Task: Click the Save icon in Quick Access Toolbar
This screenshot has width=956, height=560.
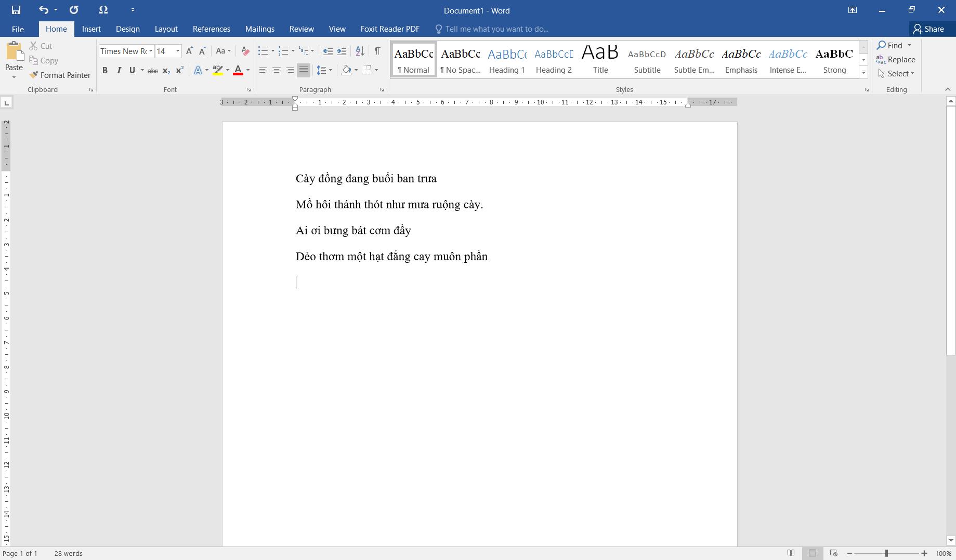Action: click(16, 10)
